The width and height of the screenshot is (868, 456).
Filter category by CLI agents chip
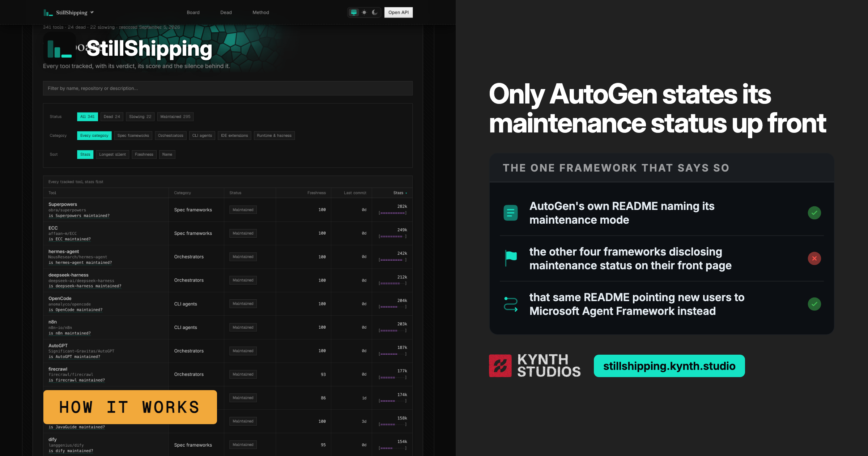point(202,135)
